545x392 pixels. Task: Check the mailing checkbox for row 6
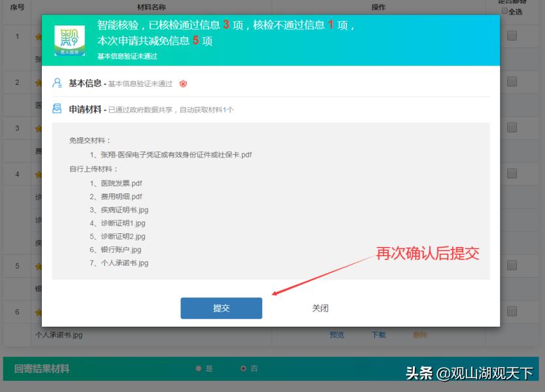(512, 312)
